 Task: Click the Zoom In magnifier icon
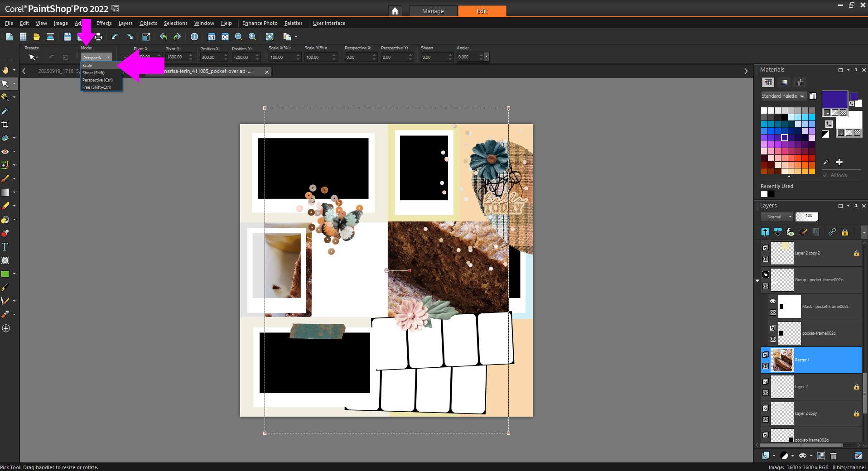(252, 37)
